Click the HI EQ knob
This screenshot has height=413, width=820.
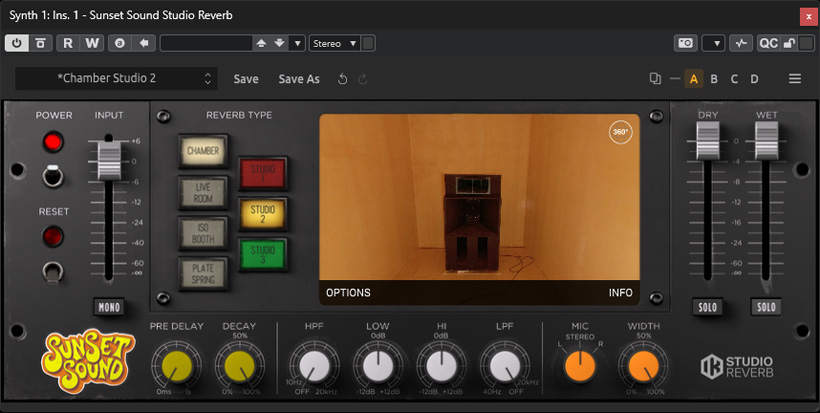(441, 365)
